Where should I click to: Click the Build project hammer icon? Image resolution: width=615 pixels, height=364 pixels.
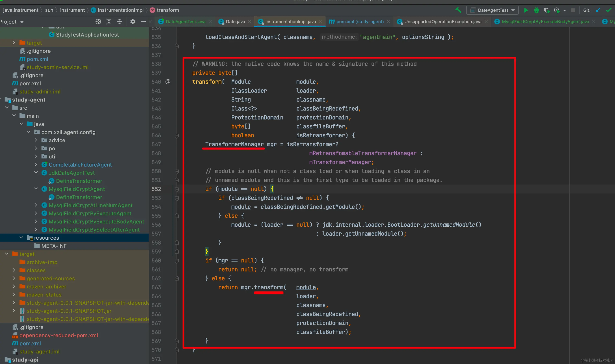coord(458,10)
